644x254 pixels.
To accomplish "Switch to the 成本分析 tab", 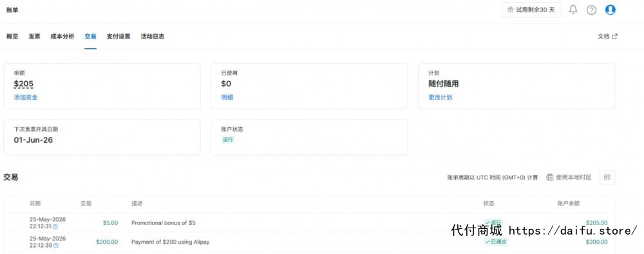I will click(62, 37).
